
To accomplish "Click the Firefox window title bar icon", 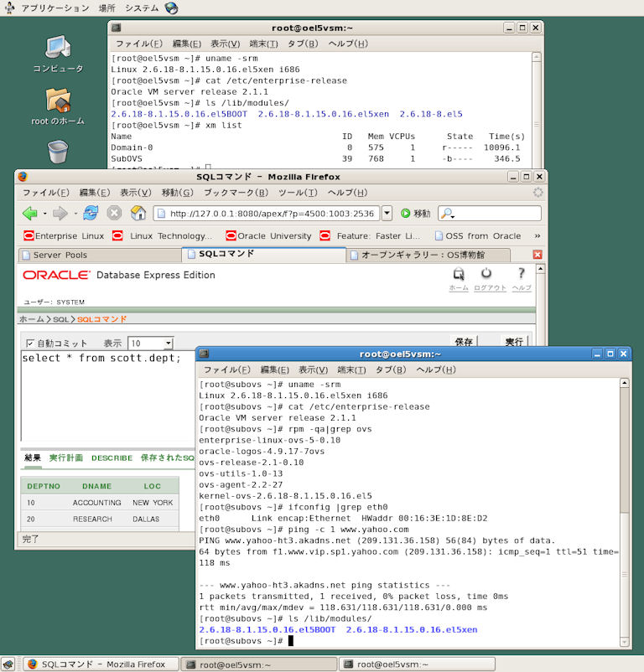I will click(x=23, y=177).
